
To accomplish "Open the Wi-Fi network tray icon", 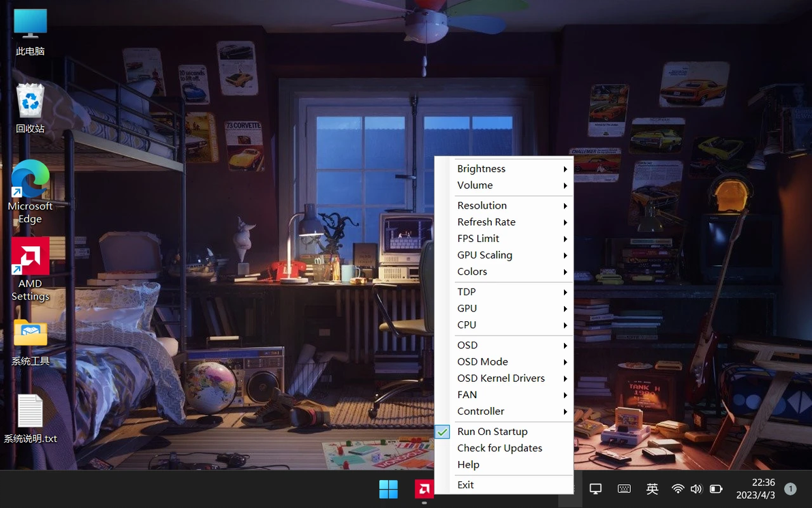I will 677,489.
